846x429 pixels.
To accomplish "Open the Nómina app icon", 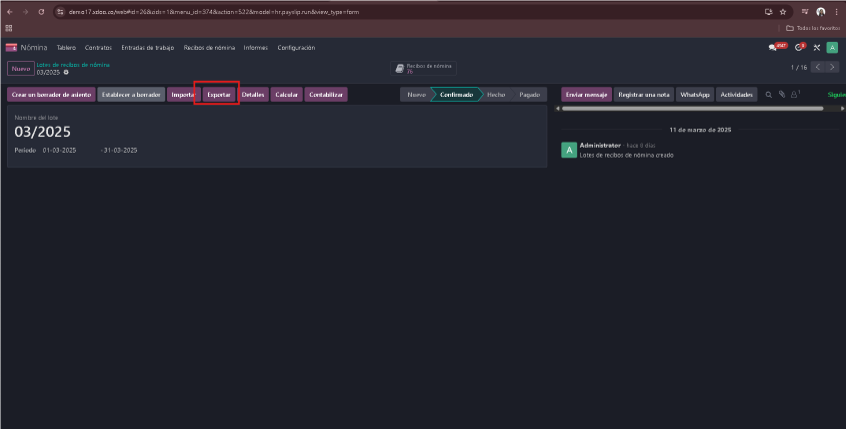I will pyautogui.click(x=11, y=47).
